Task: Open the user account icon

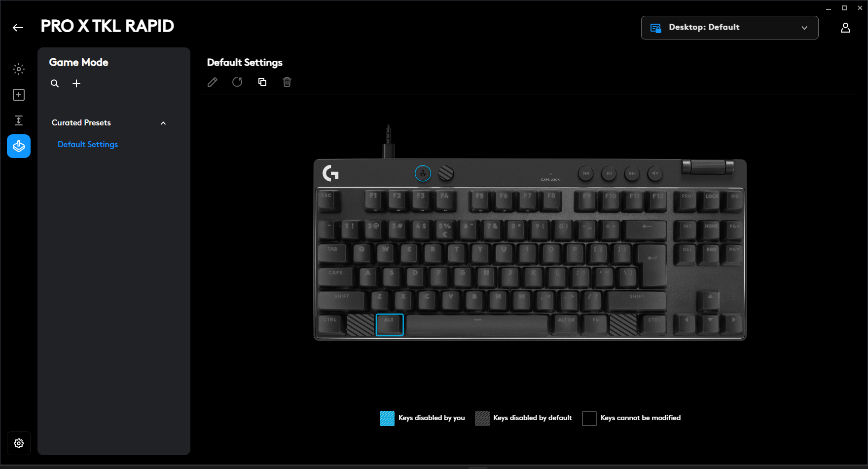Action: coord(845,28)
